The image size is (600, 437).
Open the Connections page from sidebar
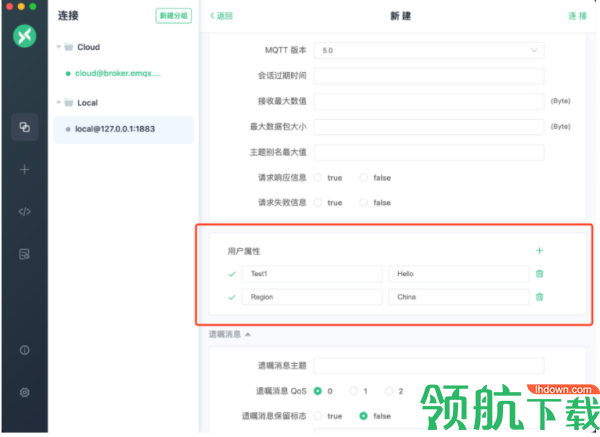pos(24,127)
